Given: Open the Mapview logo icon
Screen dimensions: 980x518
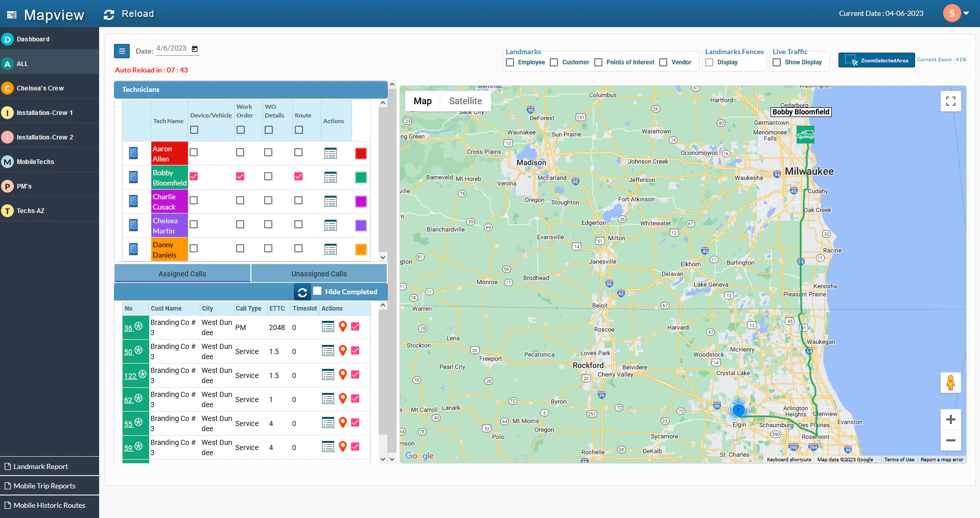Looking at the screenshot, I should coord(11,14).
